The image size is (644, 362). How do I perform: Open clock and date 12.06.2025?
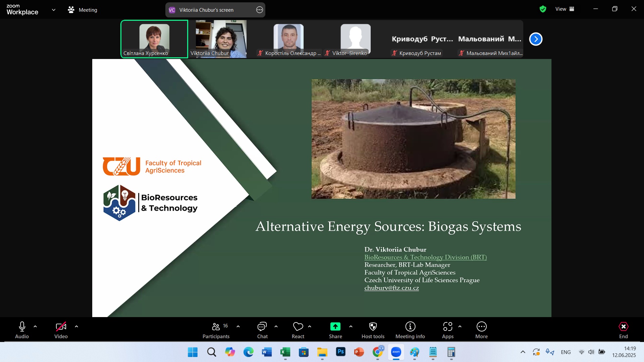(624, 352)
